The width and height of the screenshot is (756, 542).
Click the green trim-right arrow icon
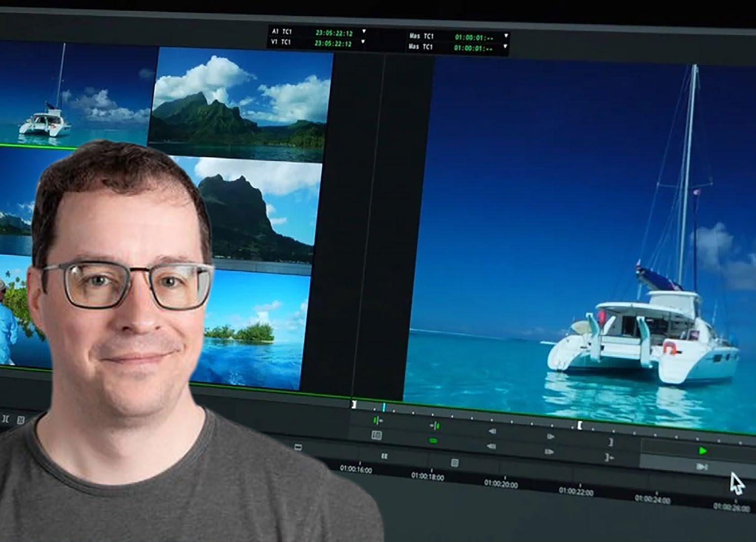[x=435, y=425]
